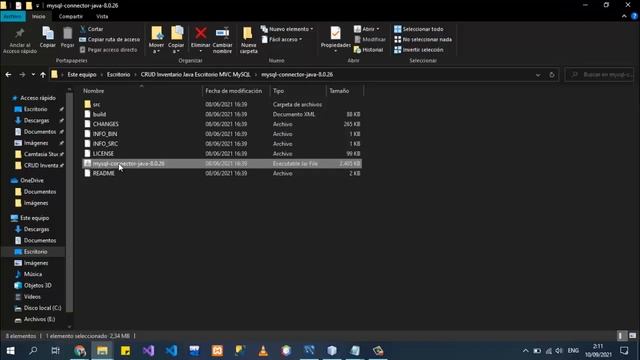
Task: Click the red Eliminar icon
Action: click(x=200, y=33)
